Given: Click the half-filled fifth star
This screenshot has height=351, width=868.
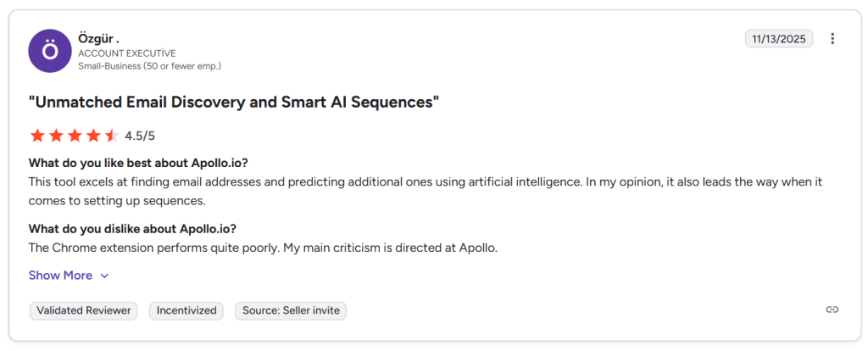Looking at the screenshot, I should point(111,136).
